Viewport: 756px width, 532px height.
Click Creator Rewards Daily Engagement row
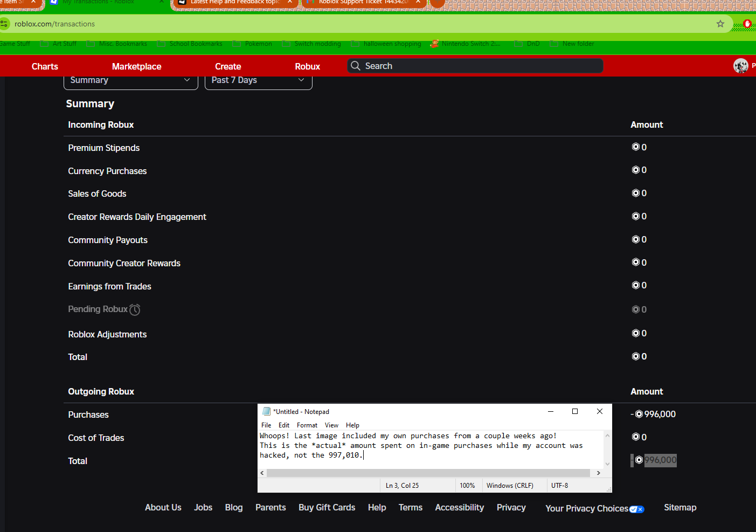coord(137,217)
